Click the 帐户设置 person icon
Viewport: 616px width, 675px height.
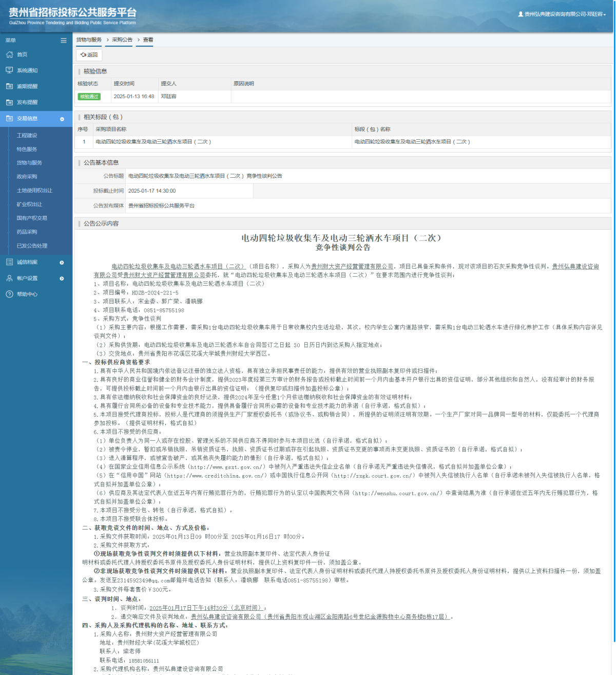click(x=9, y=278)
